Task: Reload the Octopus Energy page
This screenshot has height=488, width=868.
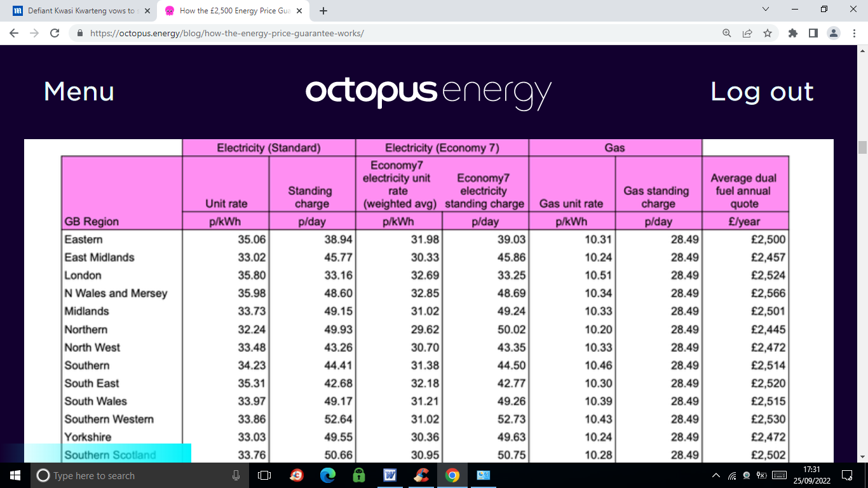Action: pyautogui.click(x=55, y=33)
